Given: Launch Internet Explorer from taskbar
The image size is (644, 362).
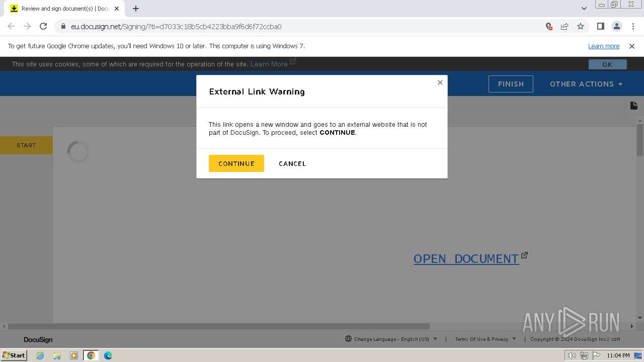Looking at the screenshot, I should tap(40, 355).
